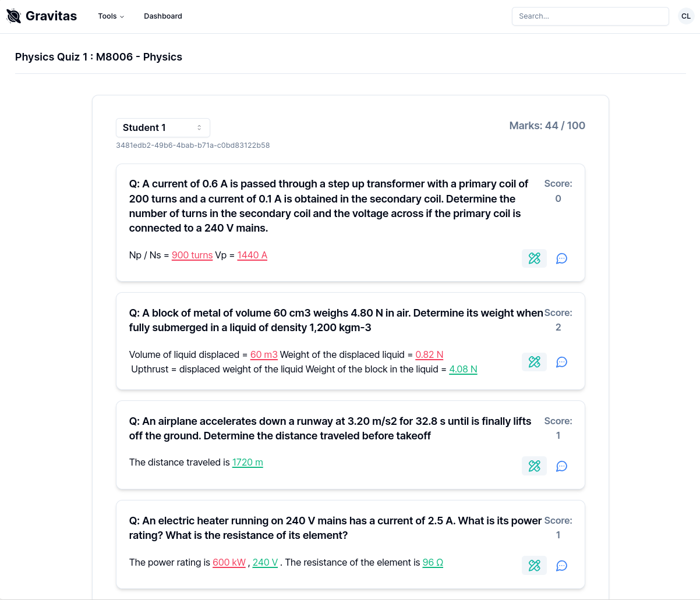Click the Gravitas planet logo
The image size is (700, 600).
tap(13, 16)
